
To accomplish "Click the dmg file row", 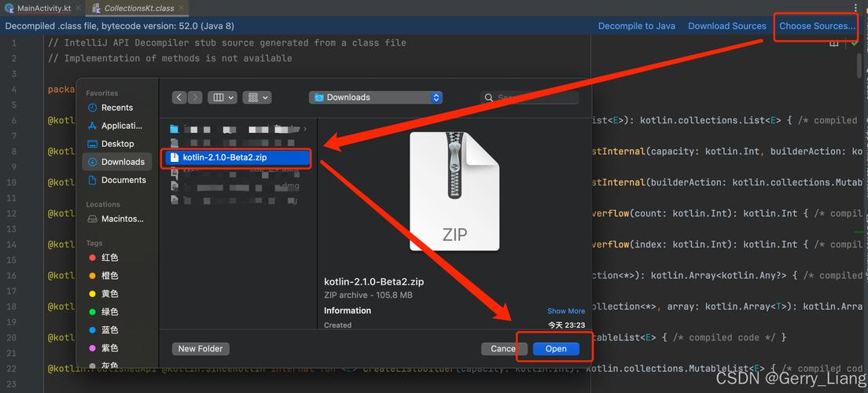I will [x=235, y=186].
